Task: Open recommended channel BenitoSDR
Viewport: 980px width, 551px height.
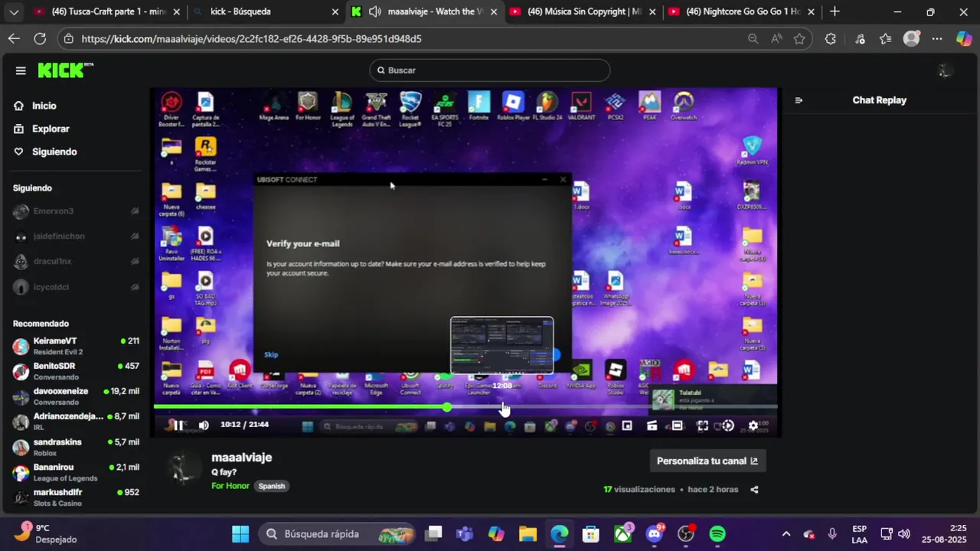Action: point(75,371)
